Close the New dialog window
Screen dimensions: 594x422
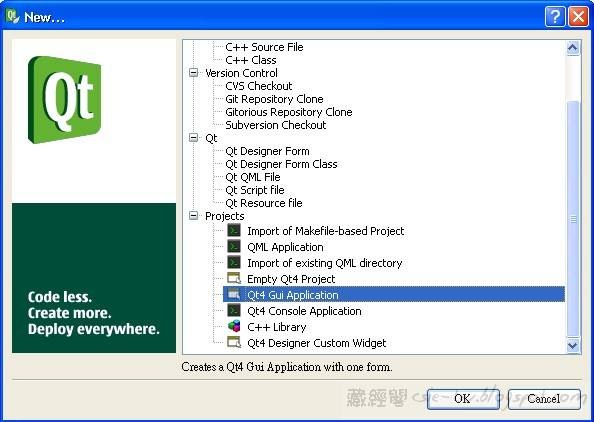coord(578,17)
